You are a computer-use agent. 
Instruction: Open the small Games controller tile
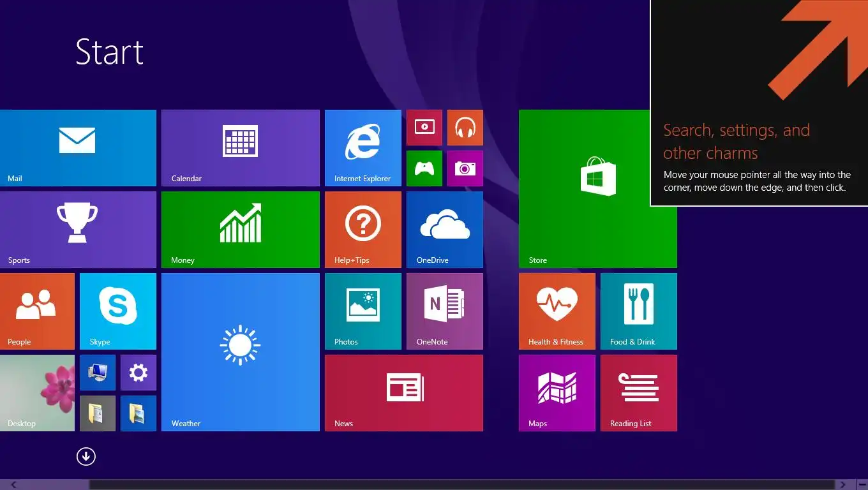point(424,168)
